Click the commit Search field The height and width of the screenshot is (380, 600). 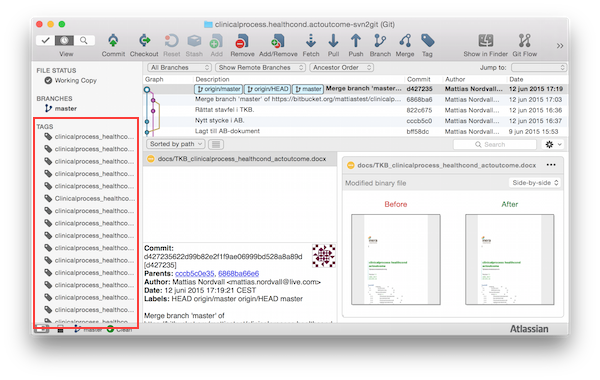coord(494,144)
